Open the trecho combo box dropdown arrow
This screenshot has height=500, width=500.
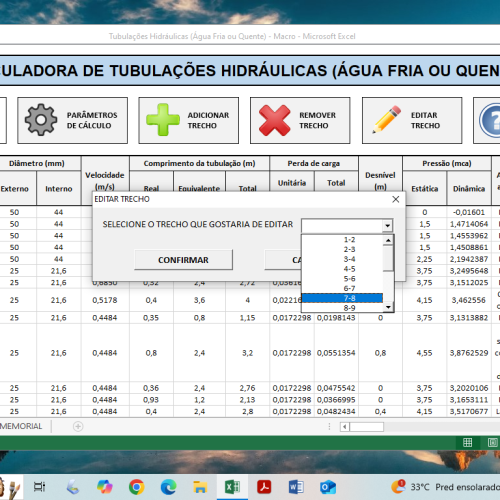pos(387,226)
